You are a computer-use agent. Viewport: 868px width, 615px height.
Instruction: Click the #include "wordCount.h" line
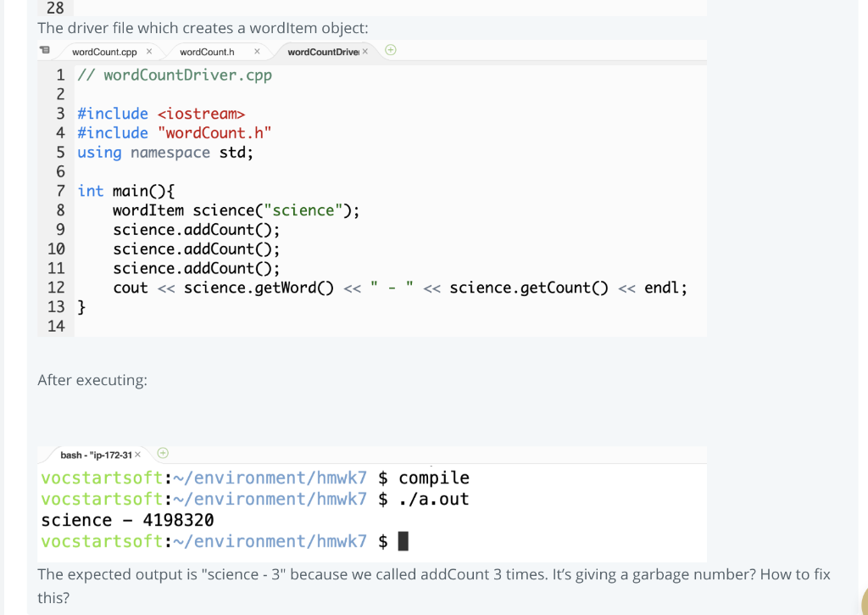(x=173, y=132)
